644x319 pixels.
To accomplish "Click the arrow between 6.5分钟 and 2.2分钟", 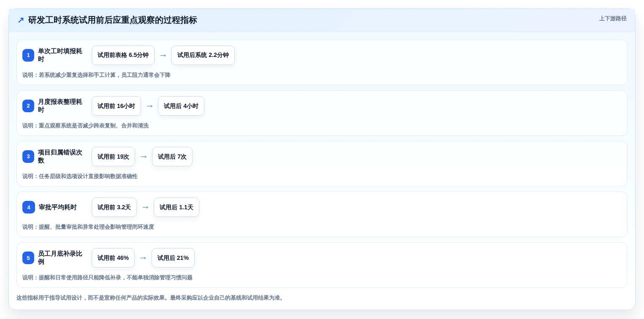I will pyautogui.click(x=163, y=55).
